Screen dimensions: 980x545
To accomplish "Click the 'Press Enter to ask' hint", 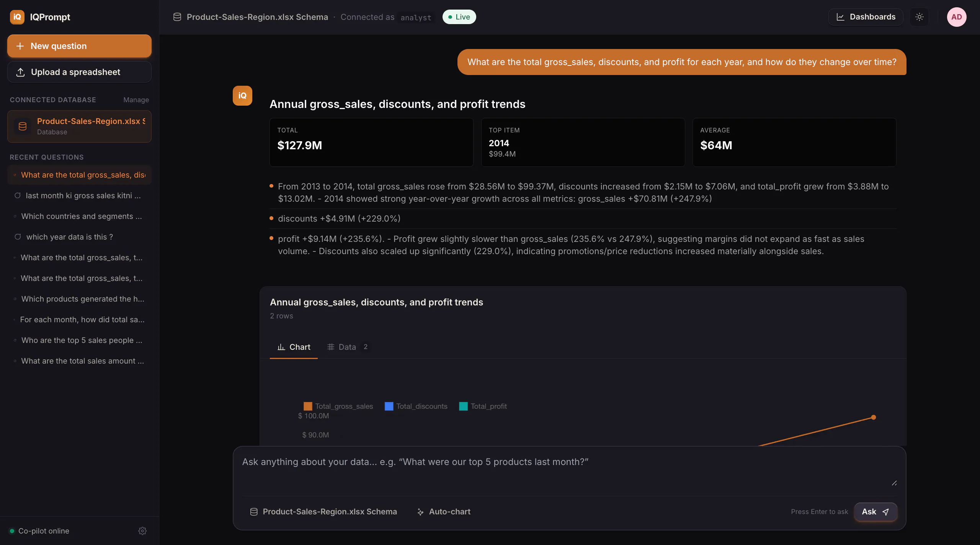I will [819, 512].
